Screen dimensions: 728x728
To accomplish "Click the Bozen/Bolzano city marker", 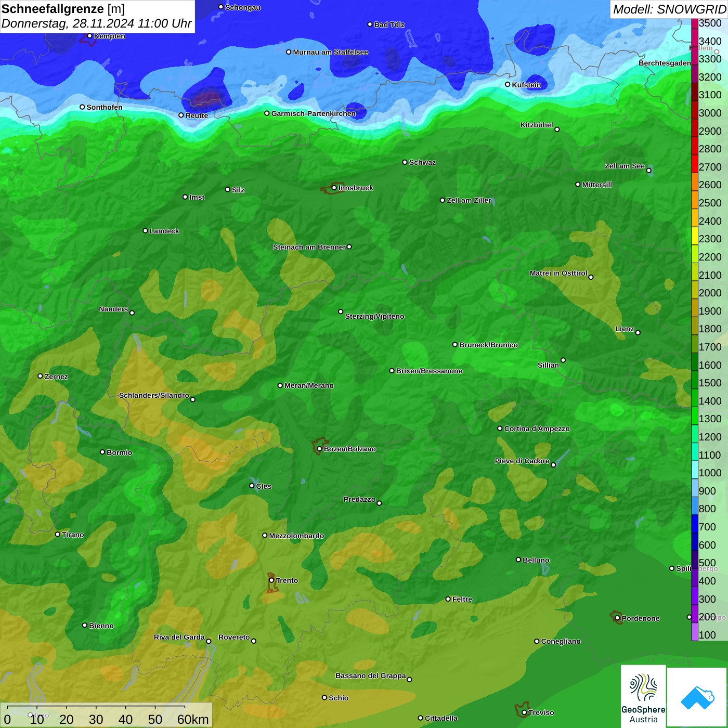I will tap(319, 449).
